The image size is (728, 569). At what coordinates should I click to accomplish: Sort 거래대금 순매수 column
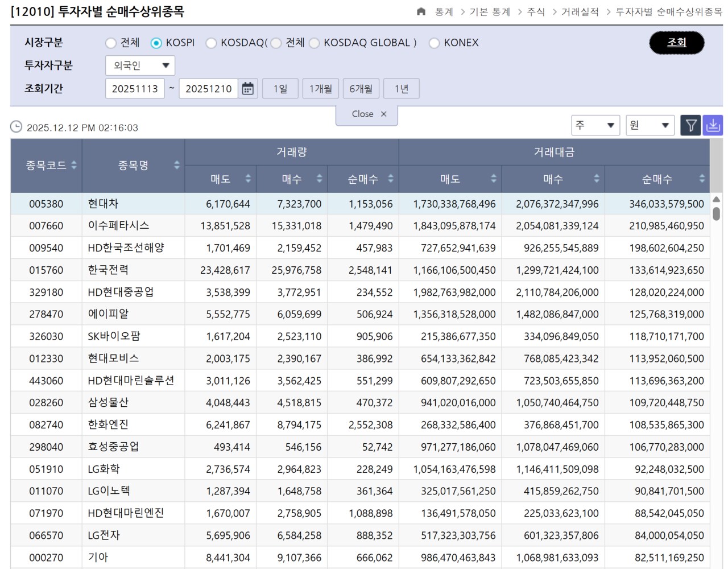(x=702, y=179)
